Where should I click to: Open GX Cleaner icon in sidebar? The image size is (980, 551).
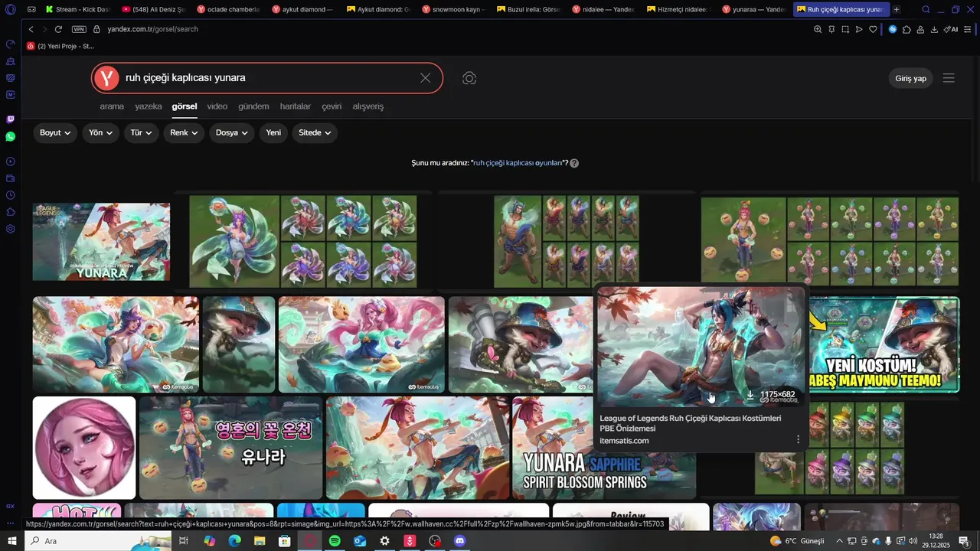11,60
